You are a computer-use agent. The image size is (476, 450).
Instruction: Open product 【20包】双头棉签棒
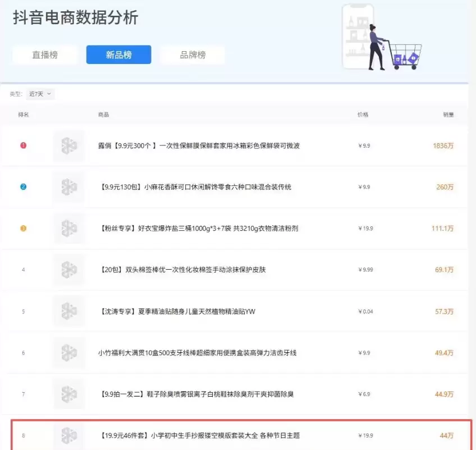(x=182, y=270)
